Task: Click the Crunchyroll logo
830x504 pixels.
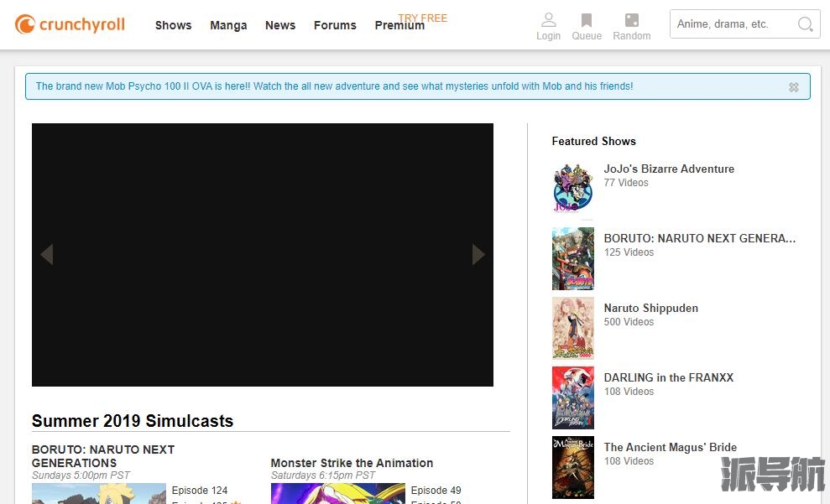Action: coord(70,24)
